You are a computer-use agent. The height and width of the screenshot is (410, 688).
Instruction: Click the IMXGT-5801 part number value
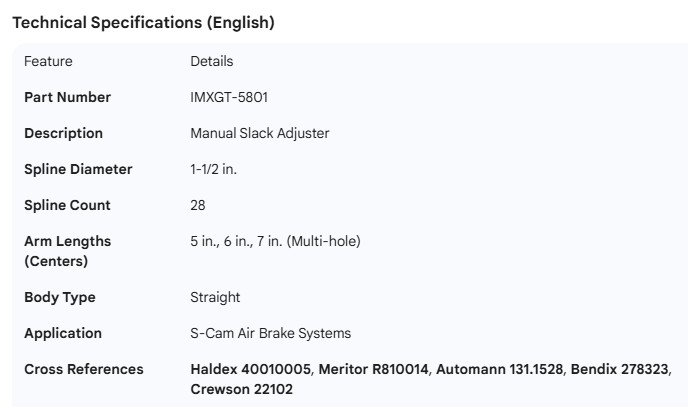[229, 97]
